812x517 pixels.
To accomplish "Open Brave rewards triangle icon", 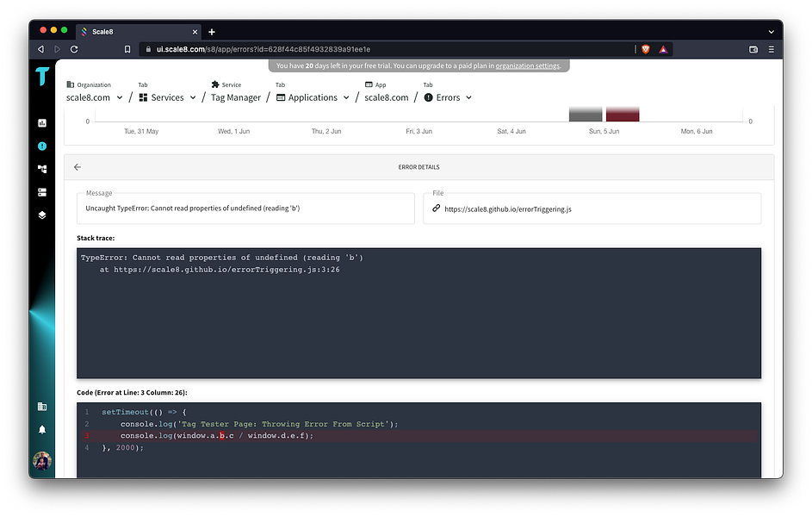I will pyautogui.click(x=663, y=49).
